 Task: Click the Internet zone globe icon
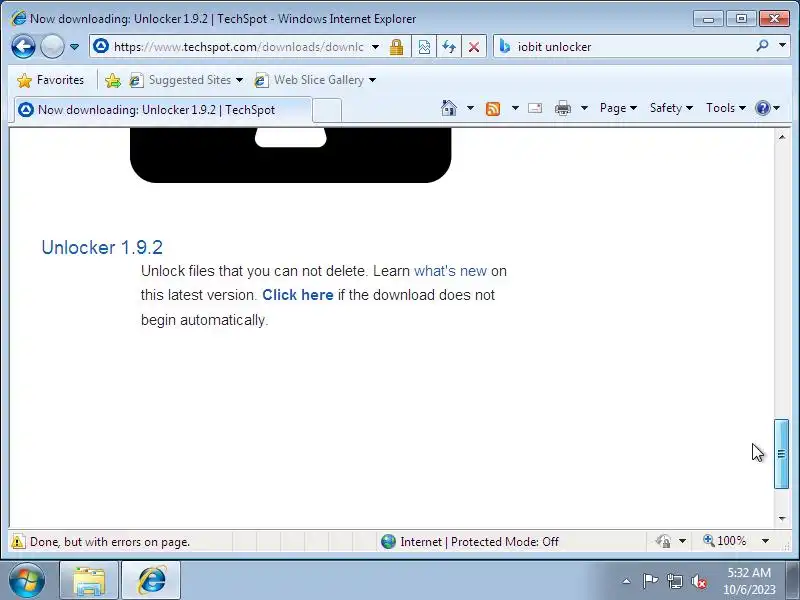click(x=388, y=541)
